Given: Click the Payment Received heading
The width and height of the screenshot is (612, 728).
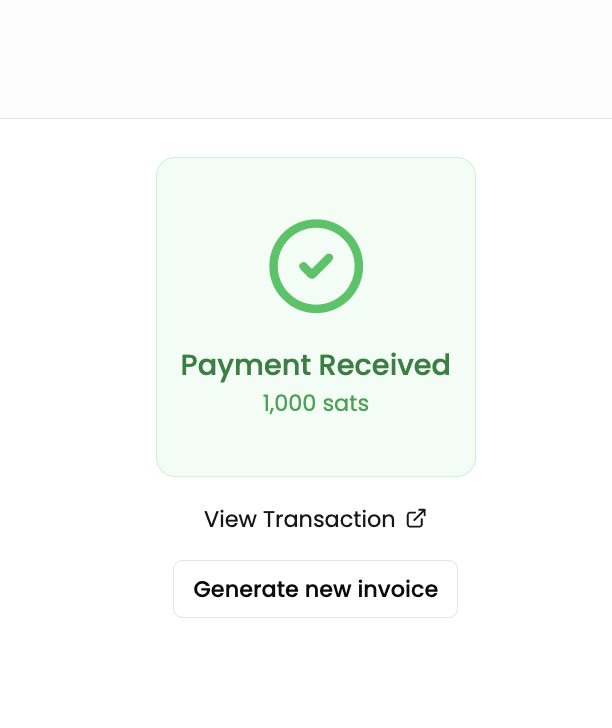Looking at the screenshot, I should (315, 365).
